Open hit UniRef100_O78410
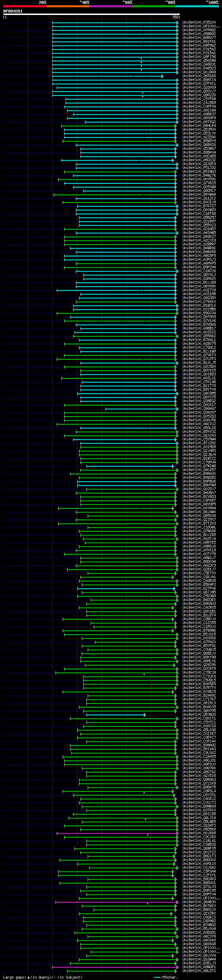This screenshot has width=222, height=980. click(x=199, y=302)
